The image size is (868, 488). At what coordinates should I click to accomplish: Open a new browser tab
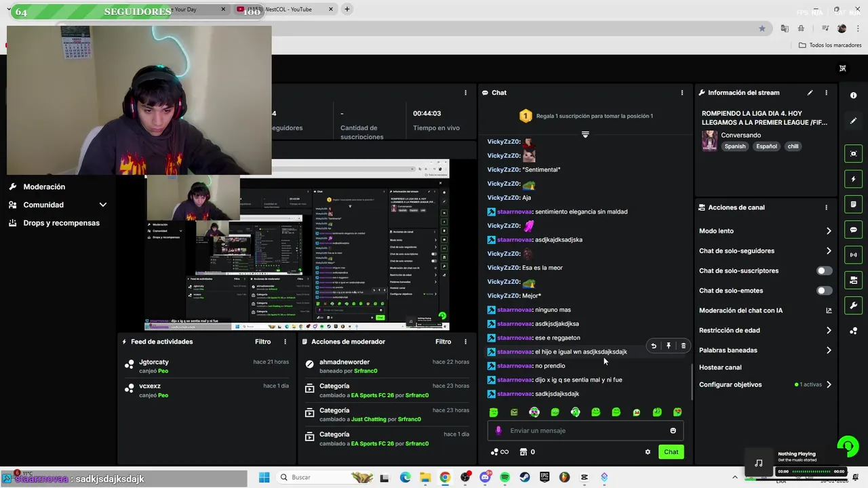347,9
